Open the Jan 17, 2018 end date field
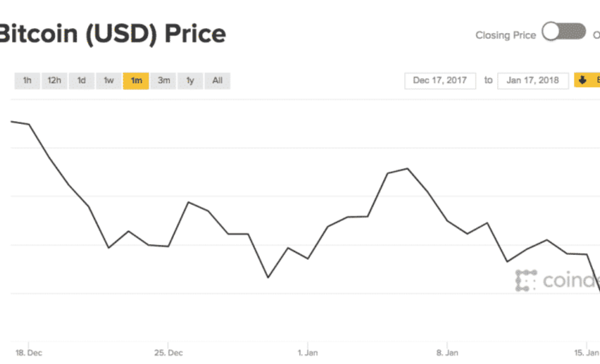This screenshot has width=600, height=364. [x=532, y=80]
